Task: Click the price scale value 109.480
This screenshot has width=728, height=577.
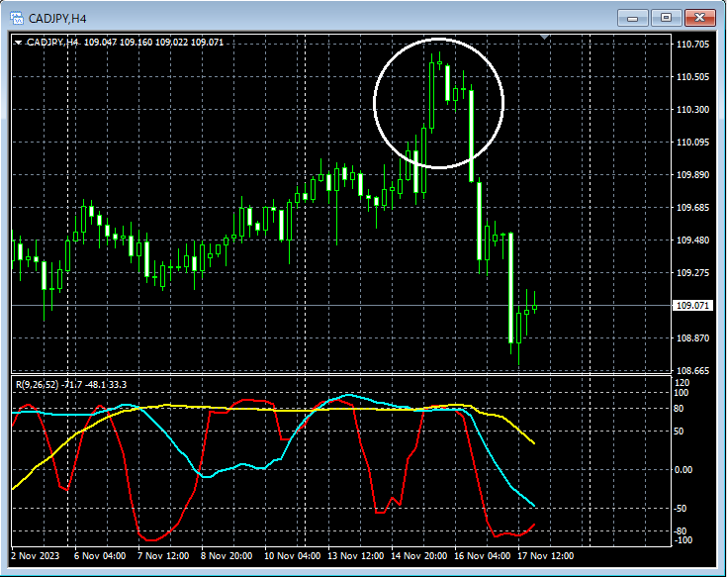Action: 692,240
